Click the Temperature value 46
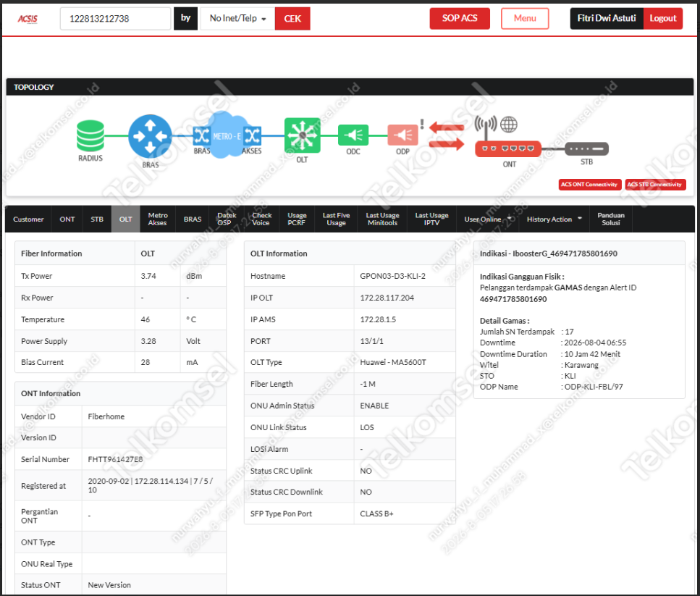Image resolution: width=700 pixels, height=596 pixels. tap(145, 319)
